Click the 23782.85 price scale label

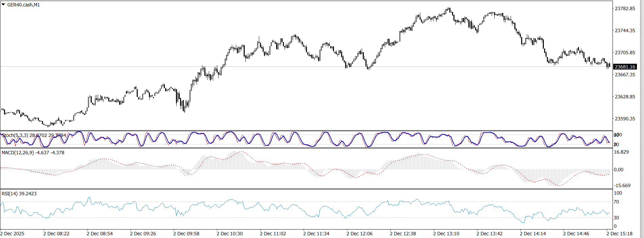tap(625, 8)
